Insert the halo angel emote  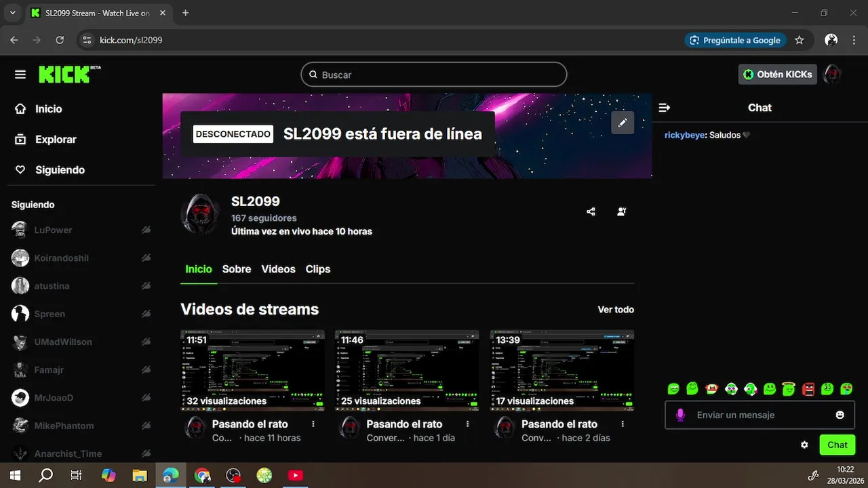789,389
